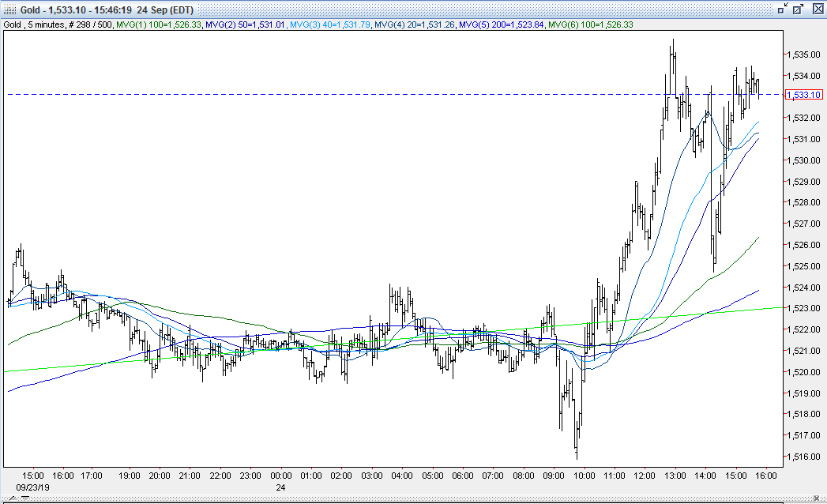
Task: Click the '24' date marker under 00:00
Action: coord(280,487)
